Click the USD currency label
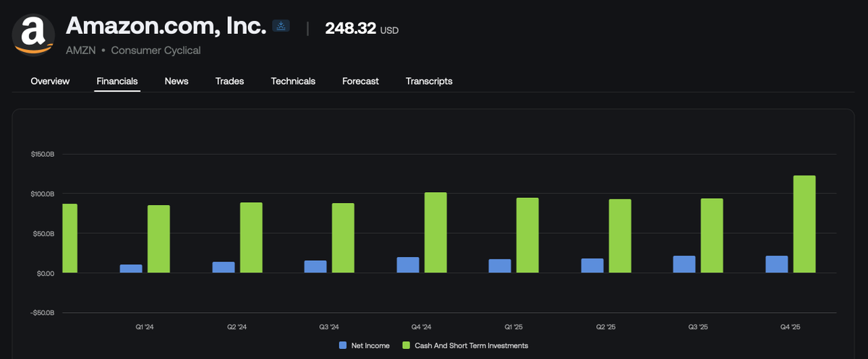 [389, 30]
